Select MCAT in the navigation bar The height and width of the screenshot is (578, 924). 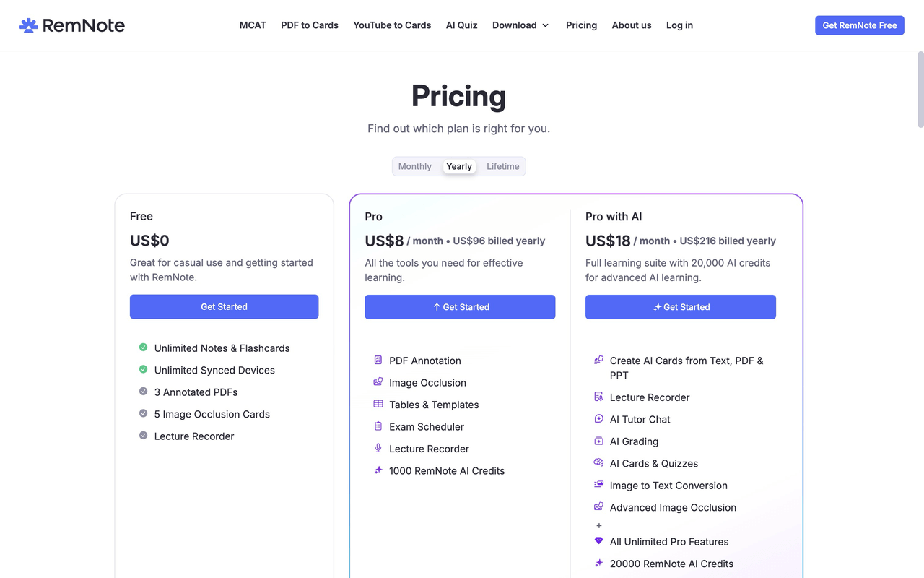(x=253, y=25)
